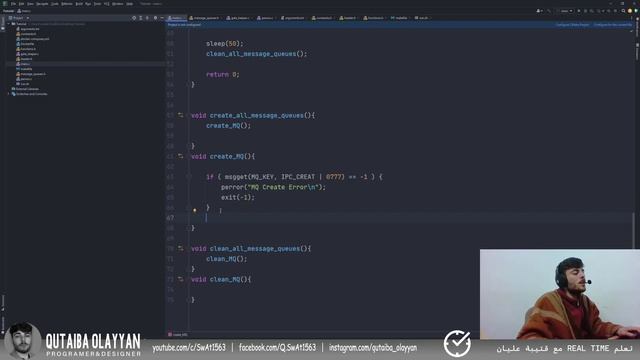This screenshot has width=640, height=360.
Task: Open the View menu
Action: pyautogui.click(x=30, y=4)
